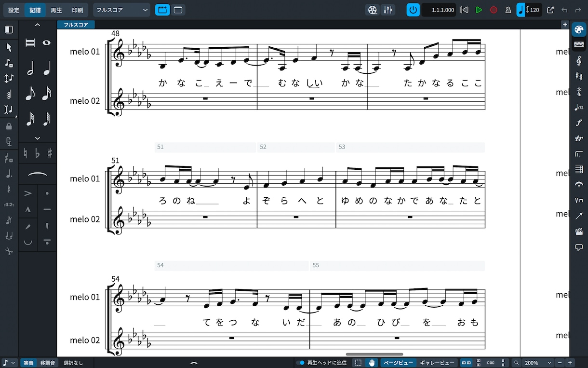588x368 pixels.
Task: Choose the half note duration
Action: click(30, 68)
